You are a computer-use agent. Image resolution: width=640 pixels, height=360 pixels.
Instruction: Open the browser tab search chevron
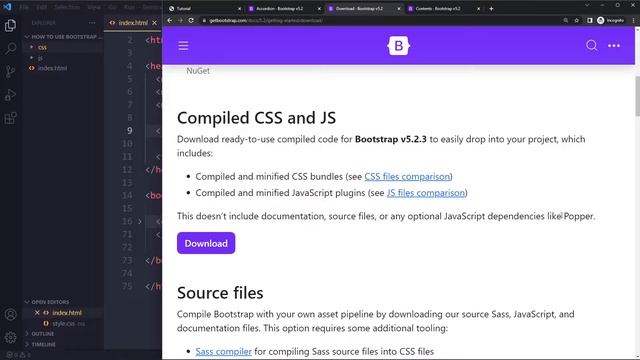pyautogui.click(x=587, y=5)
